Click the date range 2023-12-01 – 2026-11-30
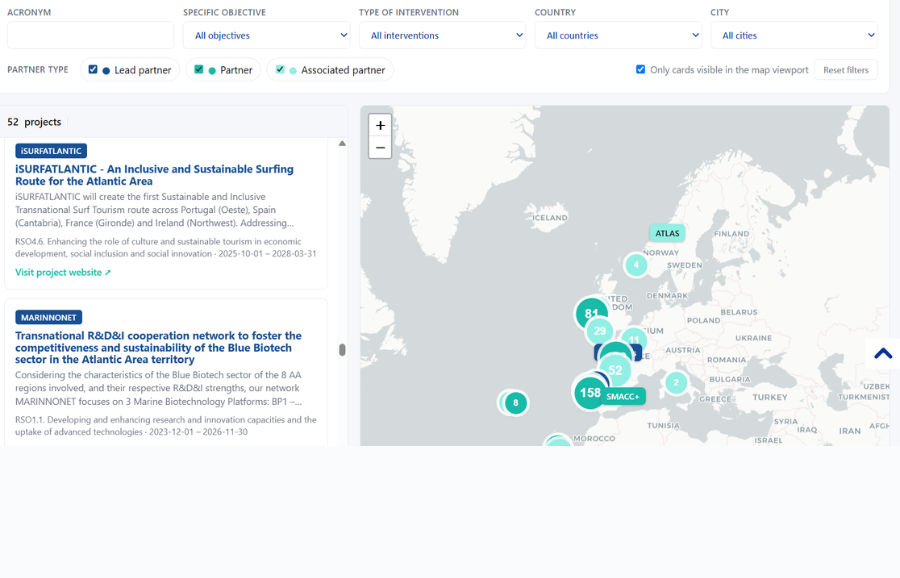 tap(198, 432)
